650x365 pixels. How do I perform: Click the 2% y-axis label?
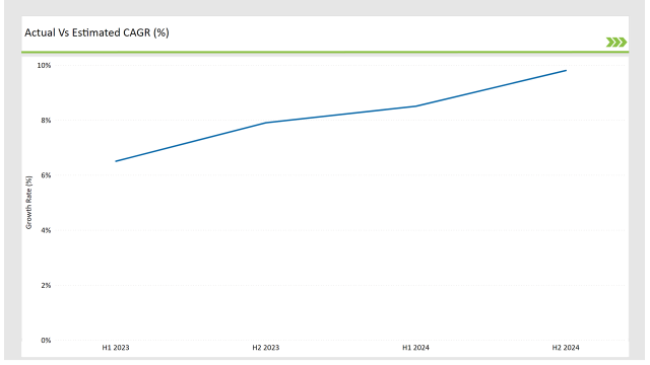pos(46,285)
